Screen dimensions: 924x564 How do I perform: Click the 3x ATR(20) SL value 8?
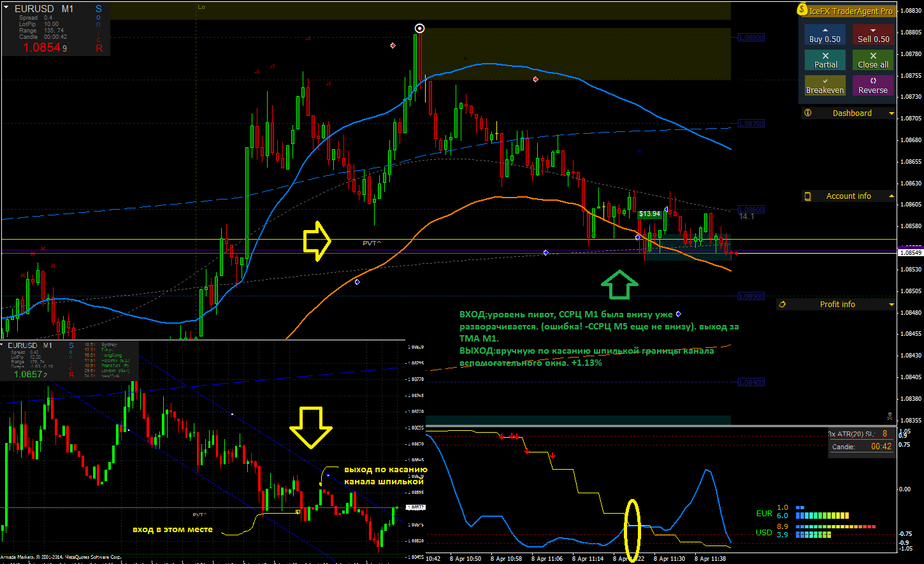884,433
